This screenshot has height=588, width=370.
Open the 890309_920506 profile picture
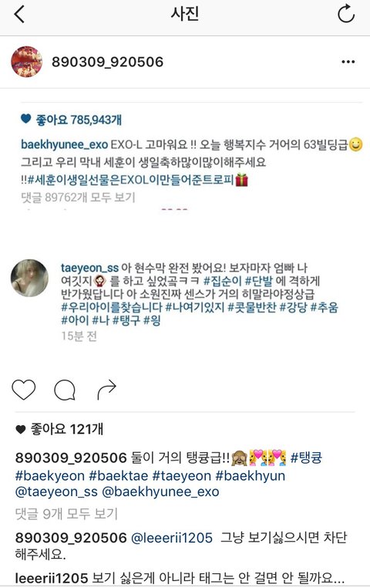click(26, 62)
